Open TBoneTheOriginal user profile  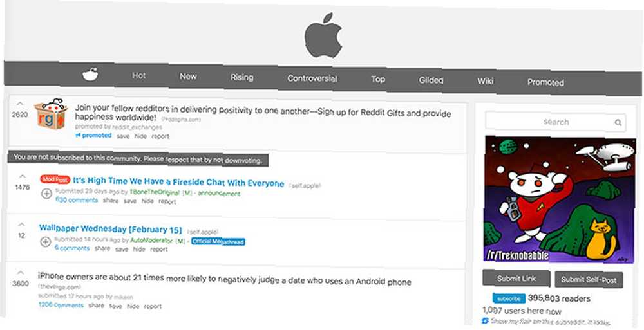click(155, 192)
